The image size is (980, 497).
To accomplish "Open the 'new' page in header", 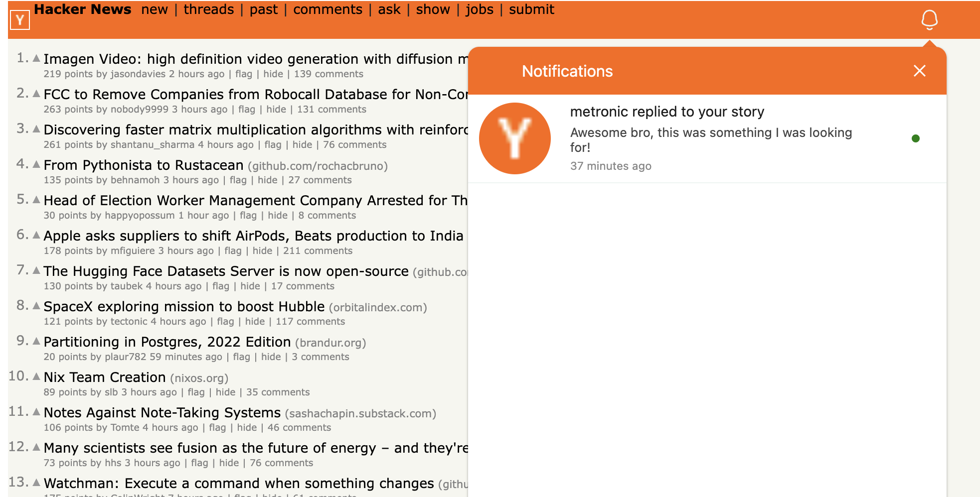I will pyautogui.click(x=155, y=9).
